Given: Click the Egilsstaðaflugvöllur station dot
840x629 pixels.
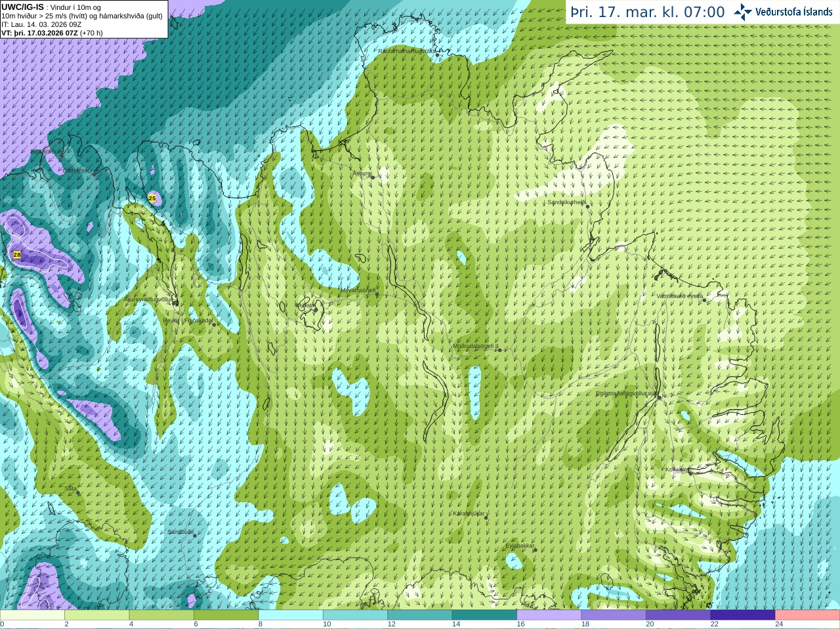Looking at the screenshot, I should pyautogui.click(x=660, y=397).
